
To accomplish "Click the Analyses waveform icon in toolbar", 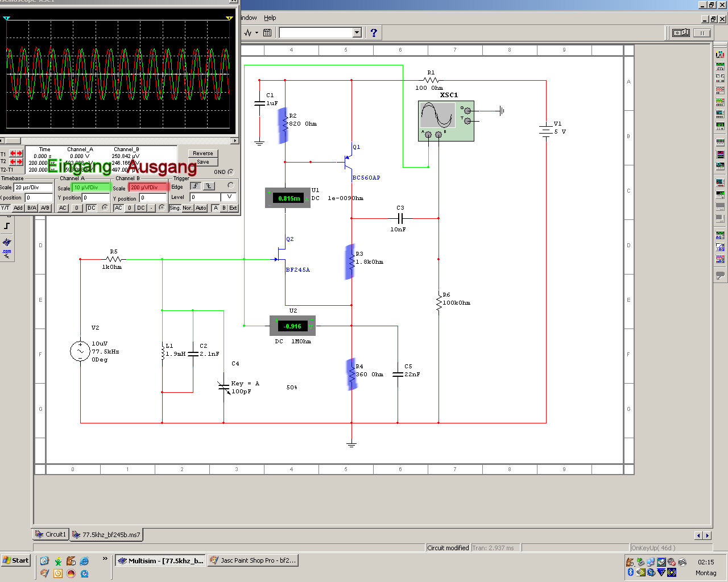I will 248,33.
